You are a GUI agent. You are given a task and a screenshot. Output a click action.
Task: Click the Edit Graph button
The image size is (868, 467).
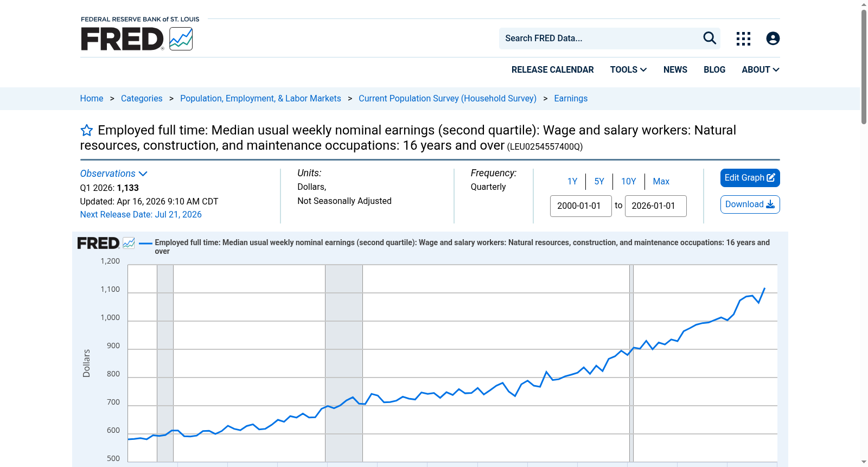coord(750,178)
